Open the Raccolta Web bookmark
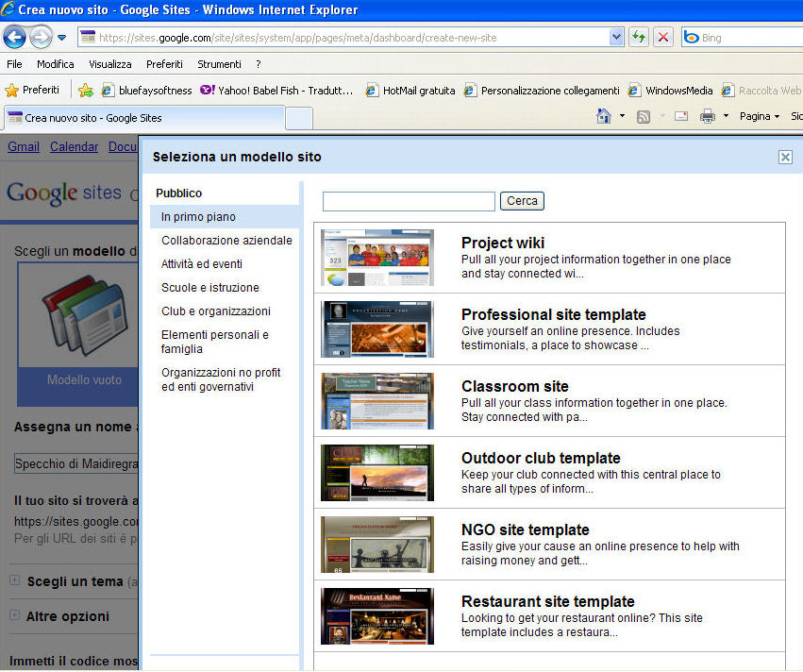 click(x=761, y=91)
